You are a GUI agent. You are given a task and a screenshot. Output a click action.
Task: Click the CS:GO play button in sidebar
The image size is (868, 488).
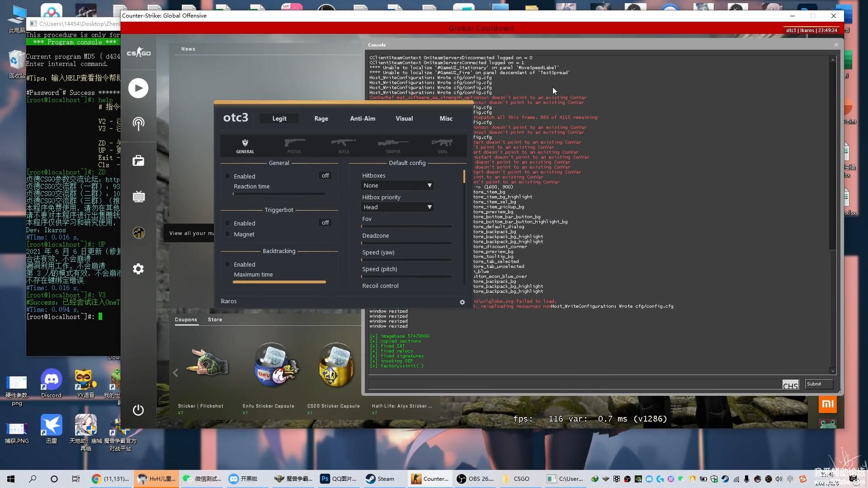(138, 88)
